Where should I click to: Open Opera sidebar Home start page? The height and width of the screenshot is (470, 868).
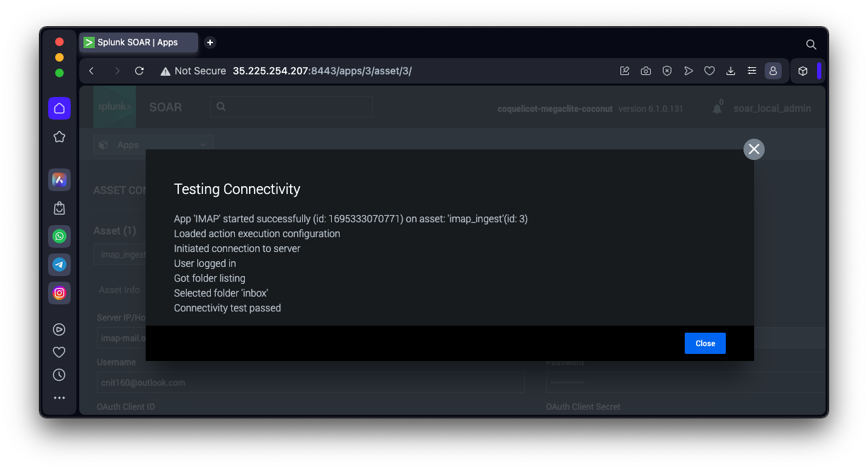59,108
